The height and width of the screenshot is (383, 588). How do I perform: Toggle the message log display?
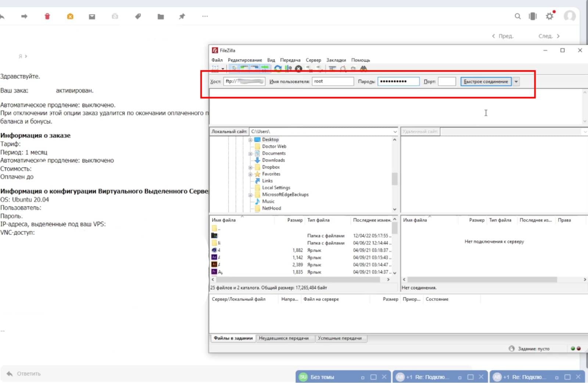tap(234, 68)
